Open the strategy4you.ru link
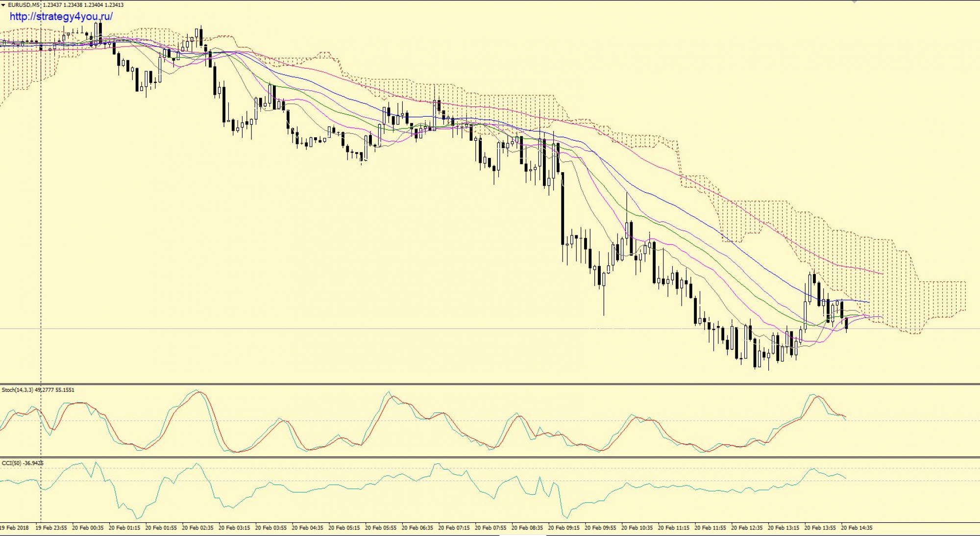Viewport: 980px width, 536px height. [61, 17]
